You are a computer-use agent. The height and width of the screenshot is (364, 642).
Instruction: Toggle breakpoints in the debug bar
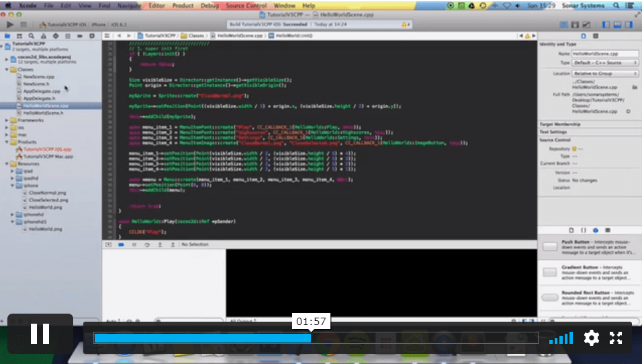point(121,244)
